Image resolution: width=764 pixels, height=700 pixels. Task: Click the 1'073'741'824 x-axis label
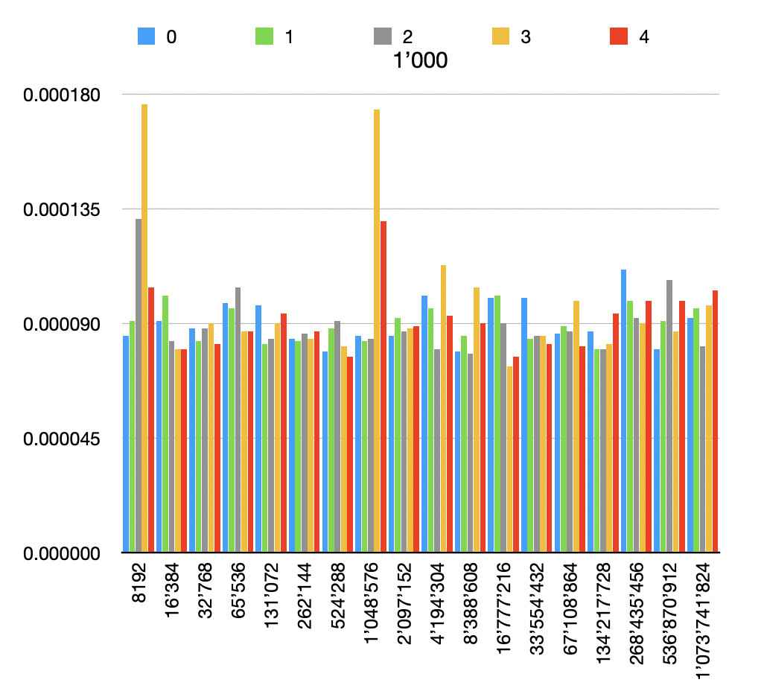(x=703, y=620)
